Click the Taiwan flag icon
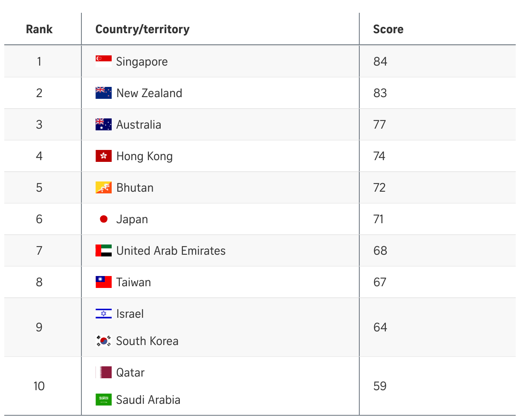The image size is (520, 420). (104, 282)
